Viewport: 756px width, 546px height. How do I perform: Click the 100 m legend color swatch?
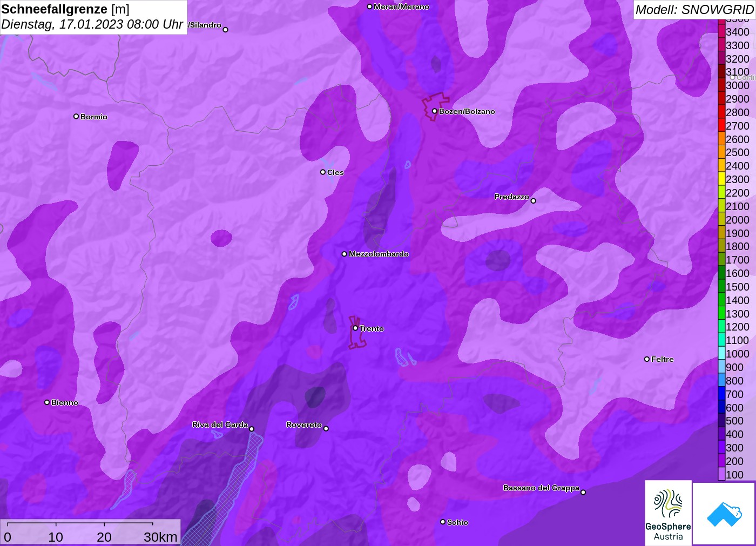[721, 474]
